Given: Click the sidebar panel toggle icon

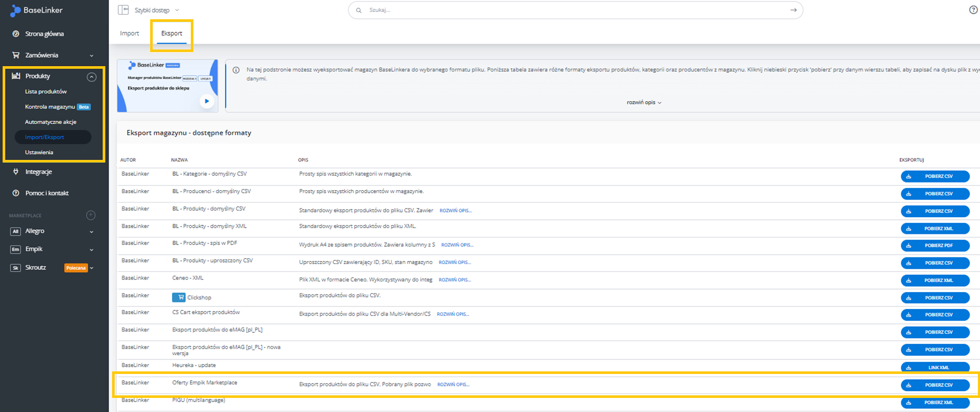Looking at the screenshot, I should [123, 10].
